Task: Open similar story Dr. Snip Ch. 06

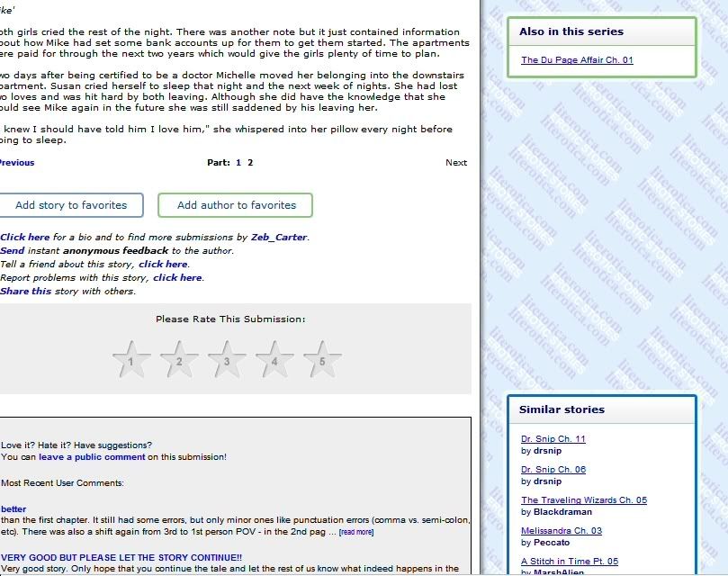Action: [x=553, y=470]
